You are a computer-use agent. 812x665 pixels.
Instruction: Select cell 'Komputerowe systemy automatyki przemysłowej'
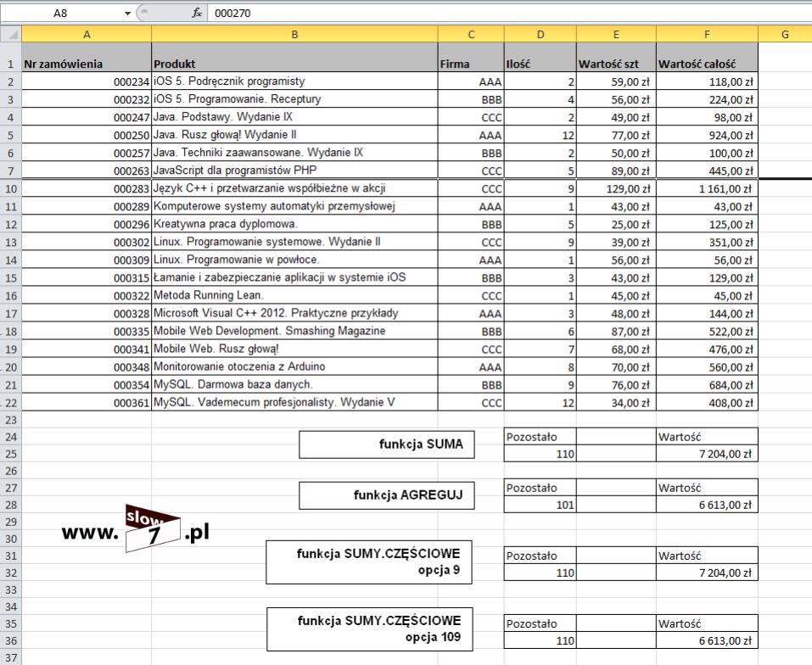point(294,206)
